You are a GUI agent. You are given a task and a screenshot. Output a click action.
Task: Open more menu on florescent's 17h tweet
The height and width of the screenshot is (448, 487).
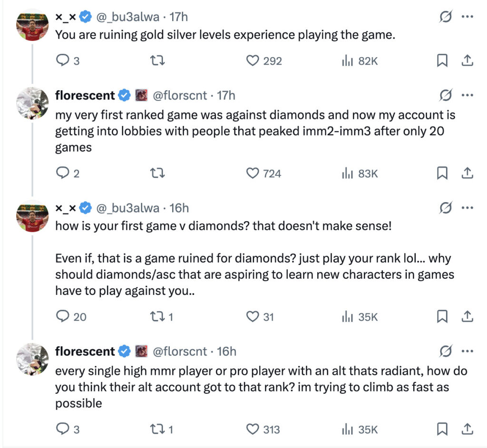coord(468,95)
